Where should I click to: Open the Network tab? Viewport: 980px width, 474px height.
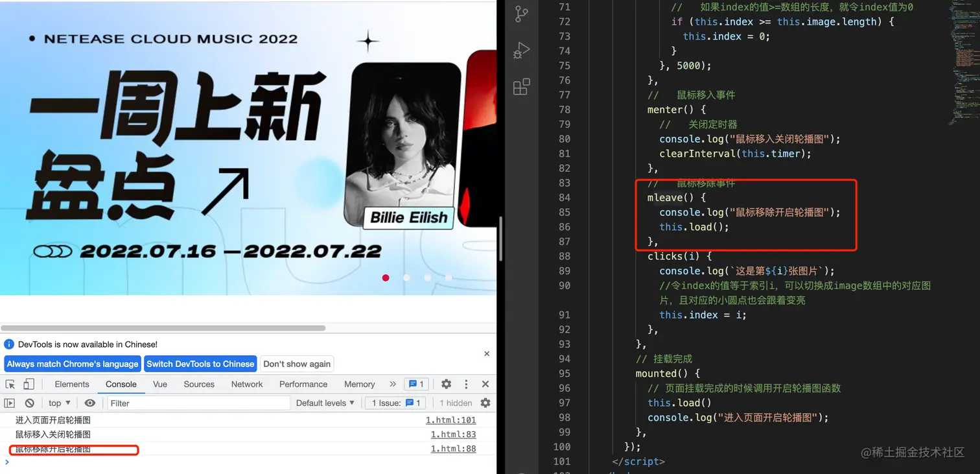(x=247, y=384)
